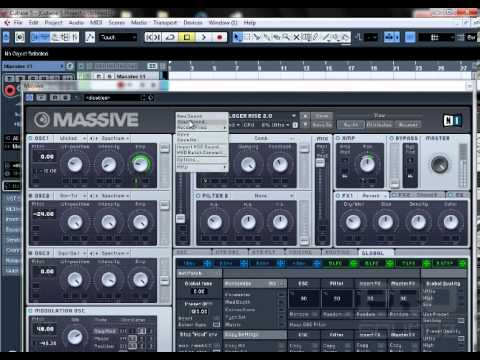The image size is (480, 360).
Task: Switch to the ROUTING tab
Action: click(338, 253)
